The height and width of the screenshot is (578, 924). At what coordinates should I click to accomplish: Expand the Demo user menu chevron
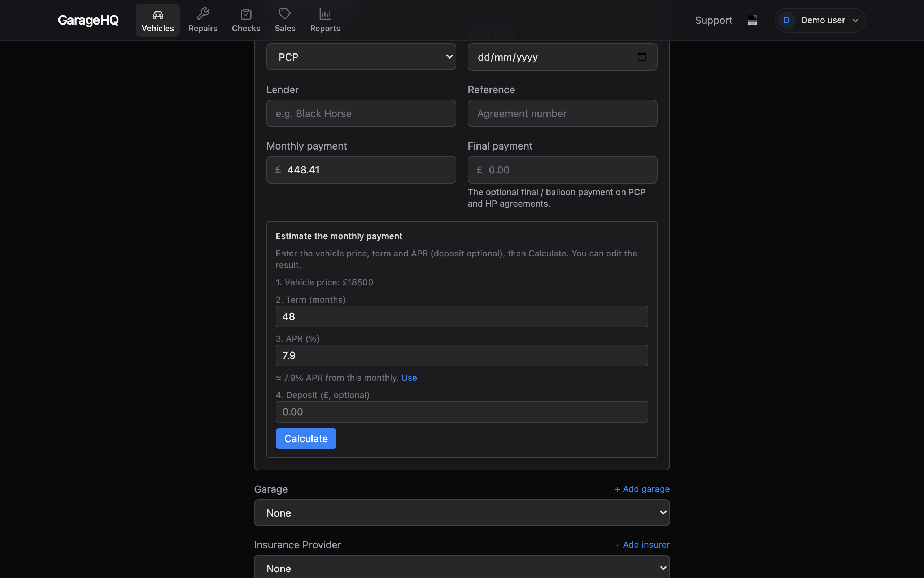855,20
